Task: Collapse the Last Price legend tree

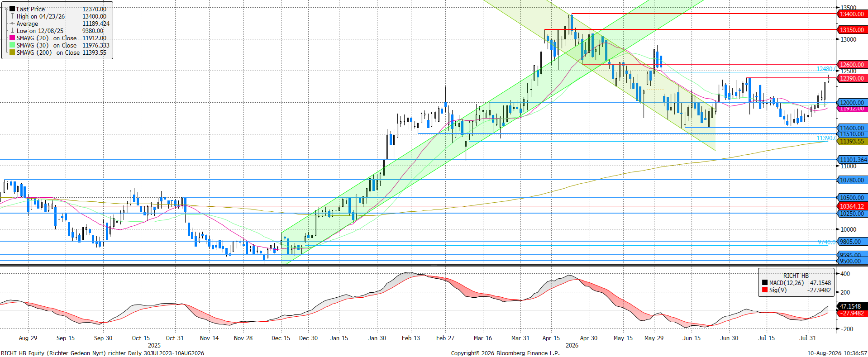Action: (x=6, y=9)
